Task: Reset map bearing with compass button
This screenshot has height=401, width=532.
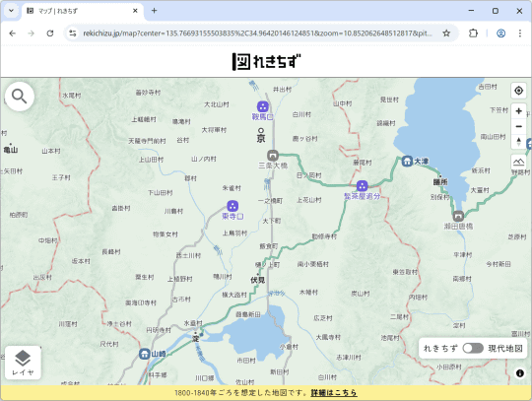Action: [x=518, y=142]
